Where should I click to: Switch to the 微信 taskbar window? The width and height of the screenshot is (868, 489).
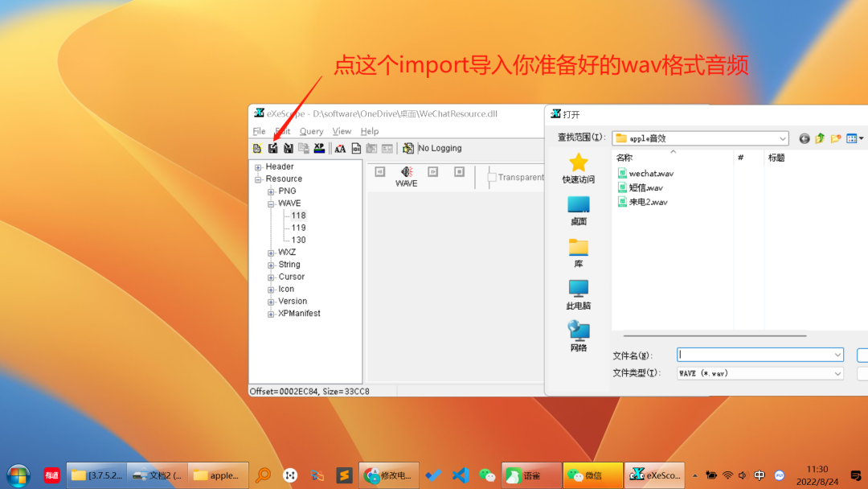[x=592, y=475]
